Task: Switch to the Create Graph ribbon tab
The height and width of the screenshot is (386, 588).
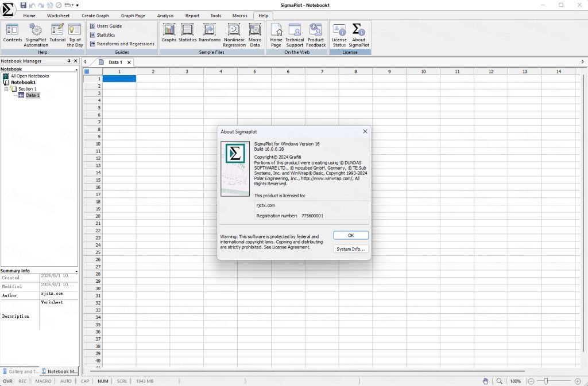Action: [x=95, y=15]
